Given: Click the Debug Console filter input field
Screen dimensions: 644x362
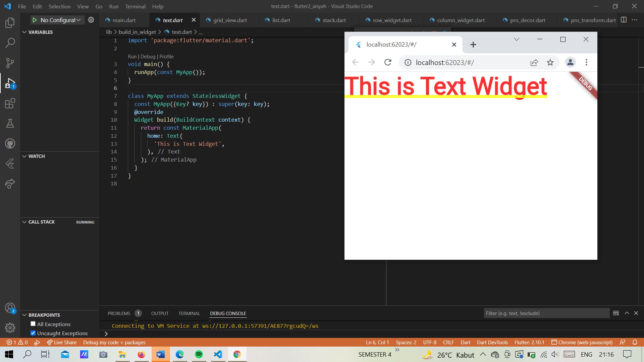Looking at the screenshot, I should (546, 313).
